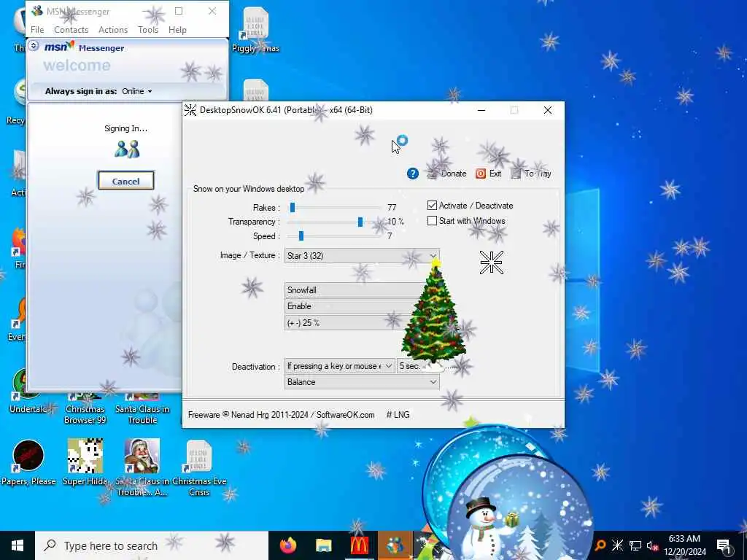Adjust the Flakes slider handle
747x560 pixels.
point(293,207)
